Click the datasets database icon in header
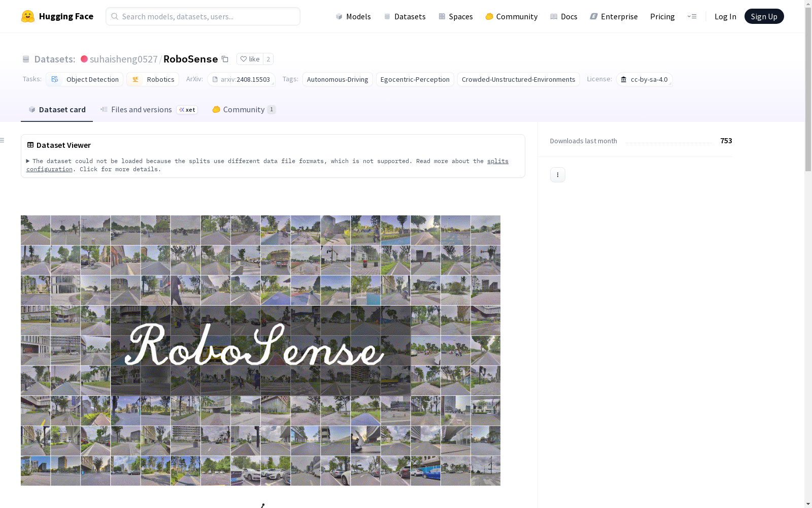Screen dimensions: 812x508 (26, 59)
